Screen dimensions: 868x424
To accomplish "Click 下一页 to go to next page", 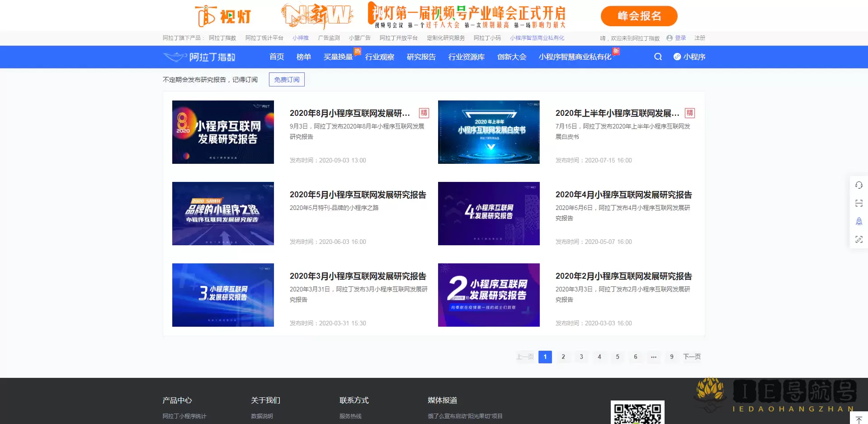I will 692,357.
